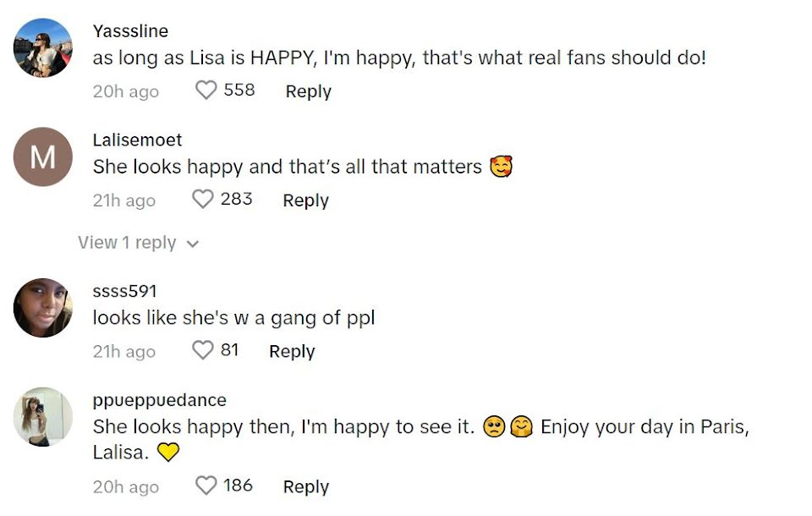Visit the Lalisemoet username link
This screenshot has width=812, height=516.
pos(137,140)
